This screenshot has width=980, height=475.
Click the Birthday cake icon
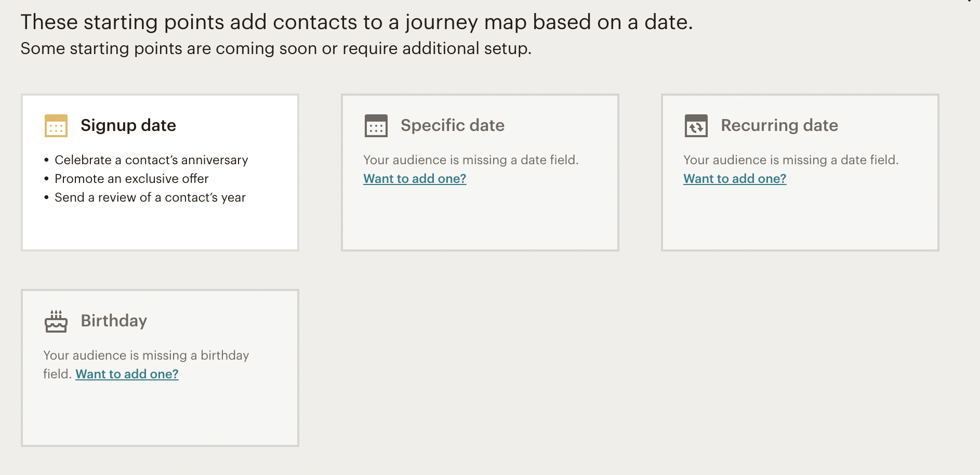(x=56, y=321)
